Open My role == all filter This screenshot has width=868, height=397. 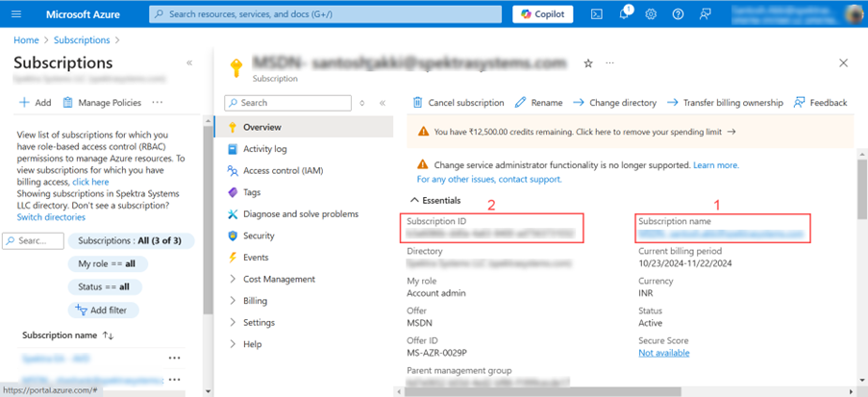(108, 264)
